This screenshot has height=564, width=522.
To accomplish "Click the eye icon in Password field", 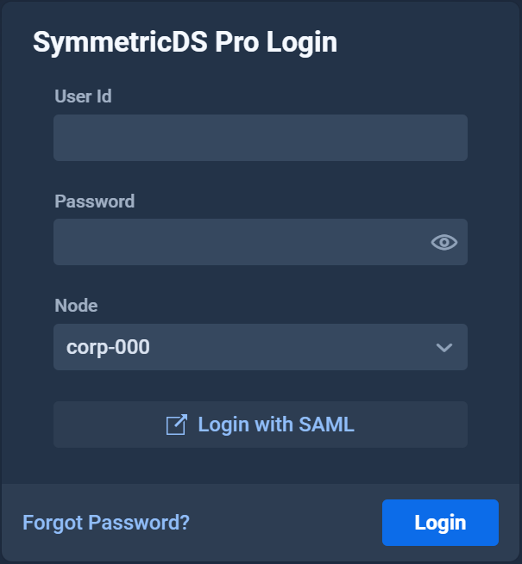I will (x=444, y=242).
